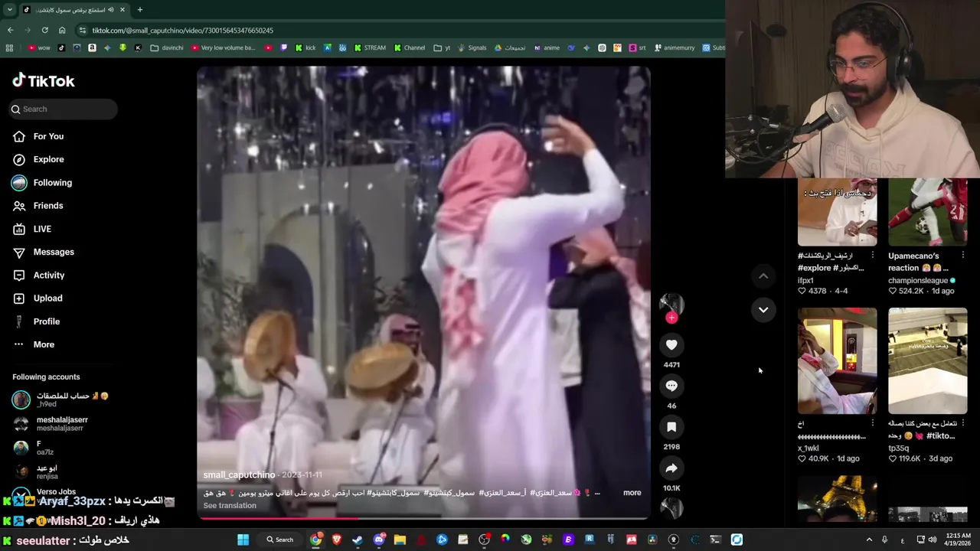This screenshot has width=980, height=551.
Task: Open options menu for x_1wkl video
Action: click(x=873, y=423)
